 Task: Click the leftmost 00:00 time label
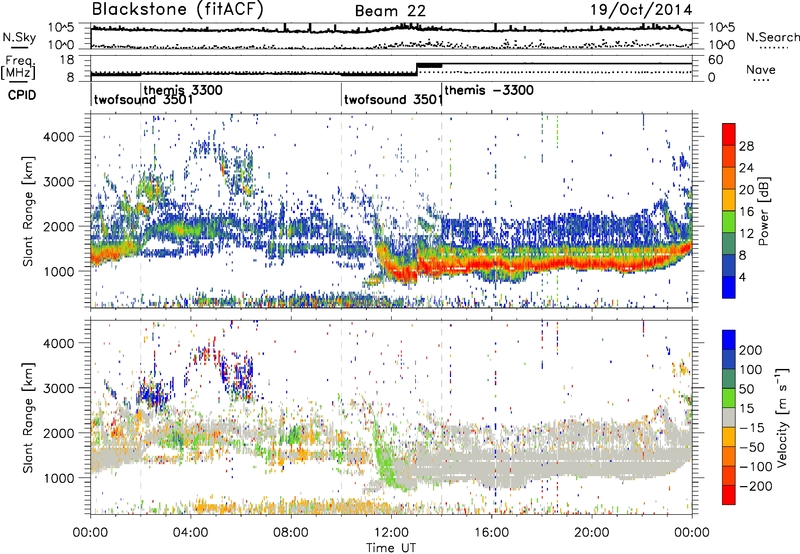(90, 533)
